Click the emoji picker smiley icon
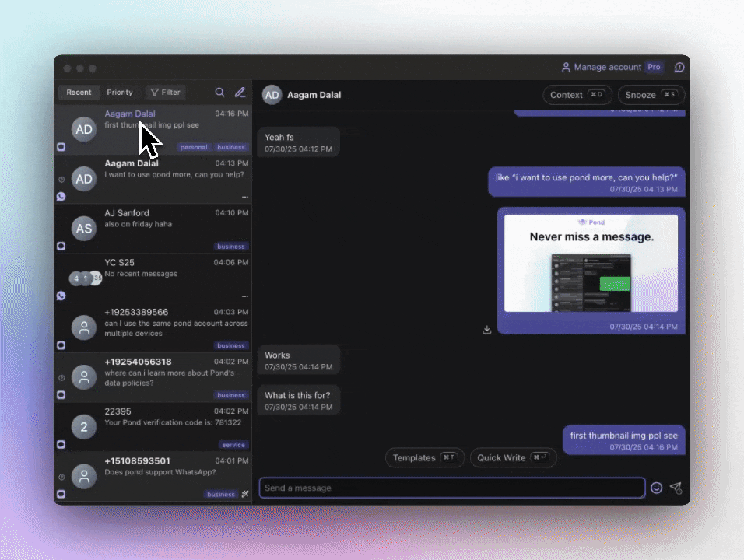The height and width of the screenshot is (560, 744). 656,488
